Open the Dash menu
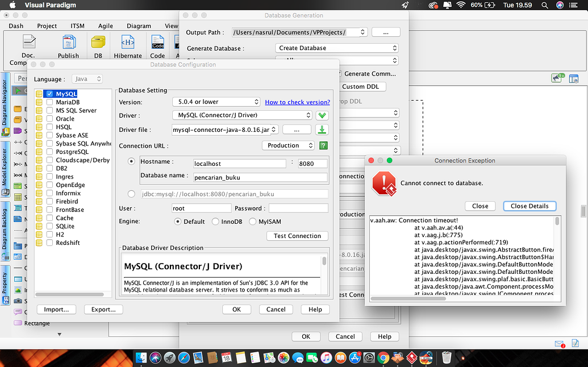Image resolution: width=588 pixels, height=367 pixels. [x=16, y=26]
